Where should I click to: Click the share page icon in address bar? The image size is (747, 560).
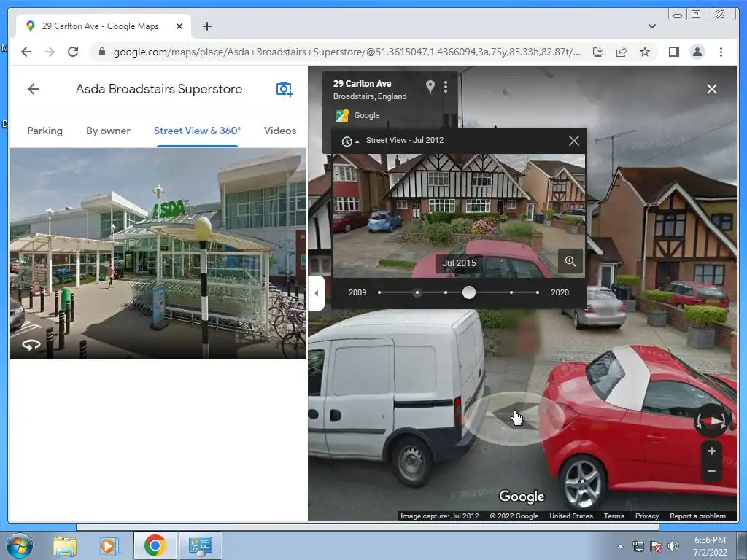622,52
